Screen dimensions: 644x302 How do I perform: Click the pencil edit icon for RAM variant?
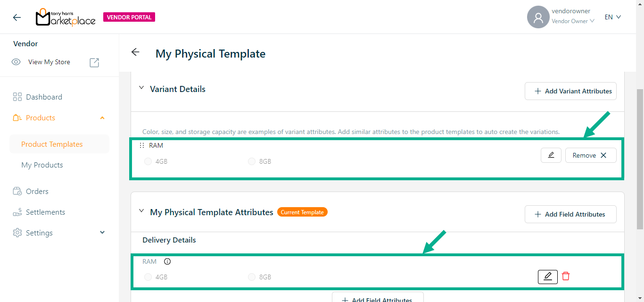pyautogui.click(x=551, y=155)
